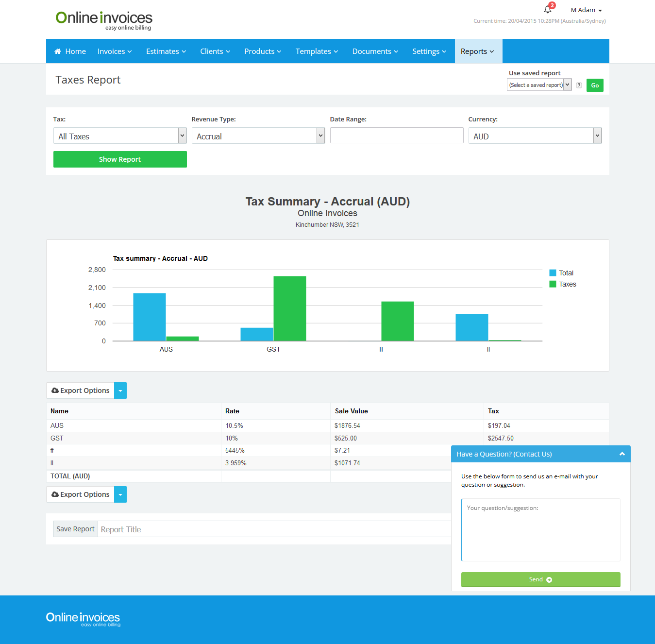Open the Invoices menu

[115, 51]
